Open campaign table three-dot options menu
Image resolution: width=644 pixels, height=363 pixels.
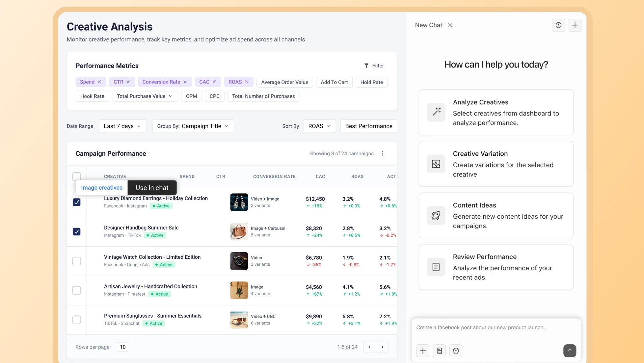[x=382, y=154]
